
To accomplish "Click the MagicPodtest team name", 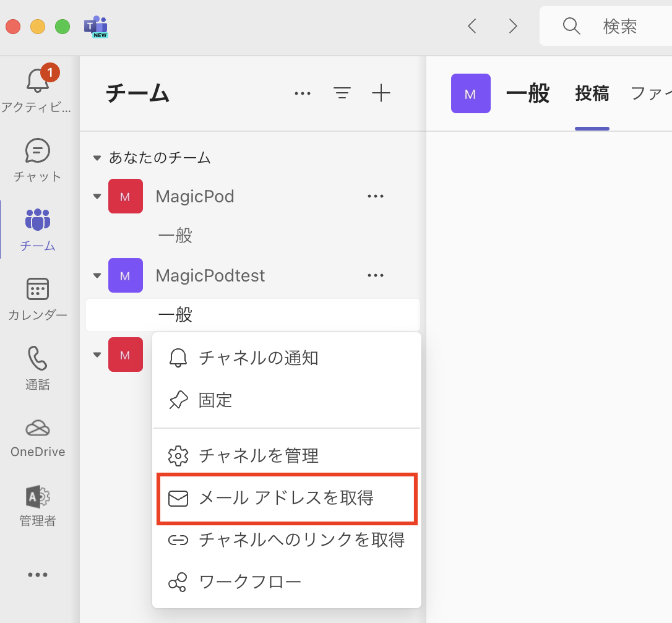I will 210,275.
